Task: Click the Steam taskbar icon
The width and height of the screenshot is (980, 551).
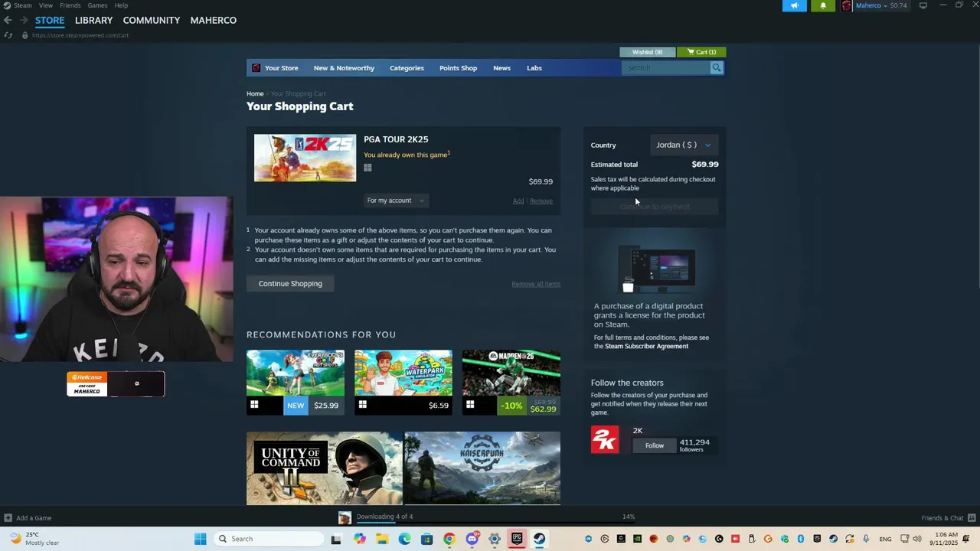Action: [x=540, y=539]
